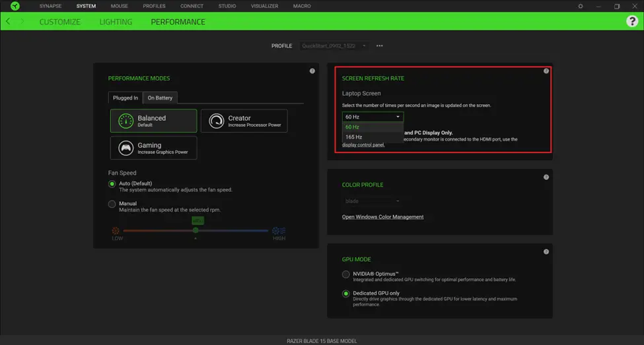The image size is (644, 345).
Task: Click the Razer logo icon
Action: coord(15,6)
